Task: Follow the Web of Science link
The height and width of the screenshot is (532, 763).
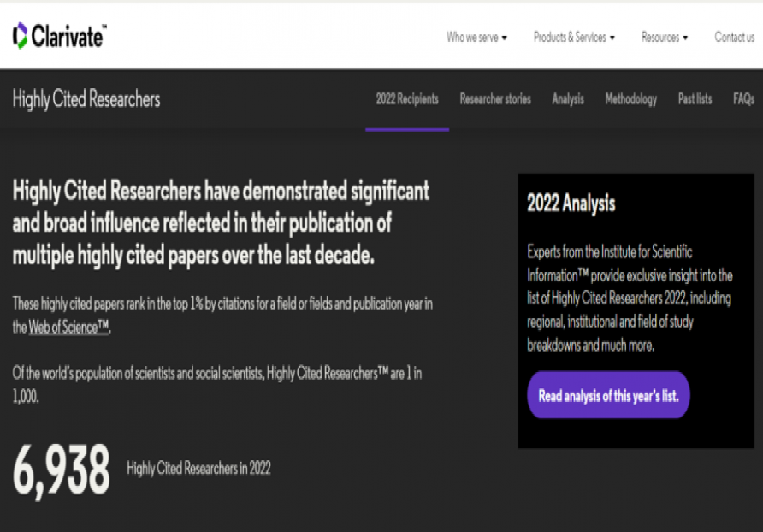Action: (x=68, y=327)
